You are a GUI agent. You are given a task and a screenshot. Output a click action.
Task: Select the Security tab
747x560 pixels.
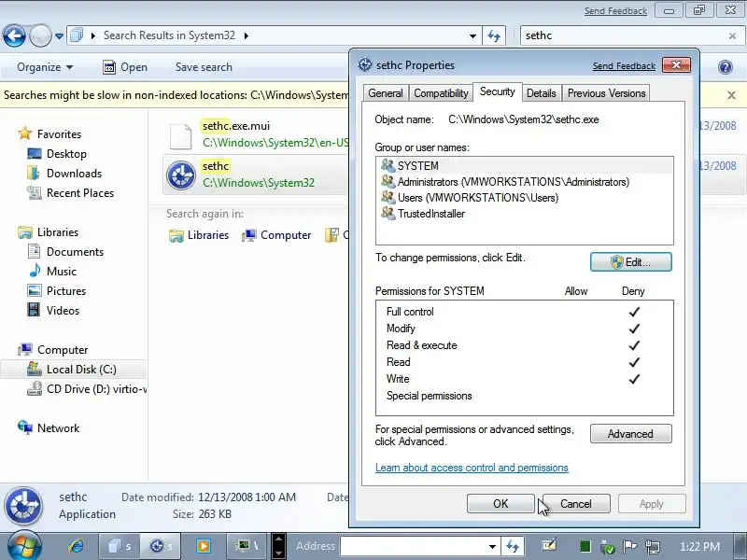click(x=498, y=91)
